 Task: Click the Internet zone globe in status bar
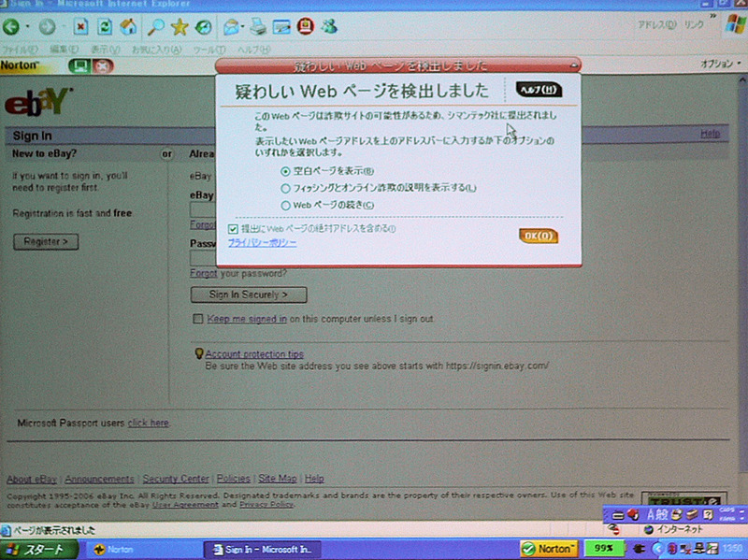point(648,529)
